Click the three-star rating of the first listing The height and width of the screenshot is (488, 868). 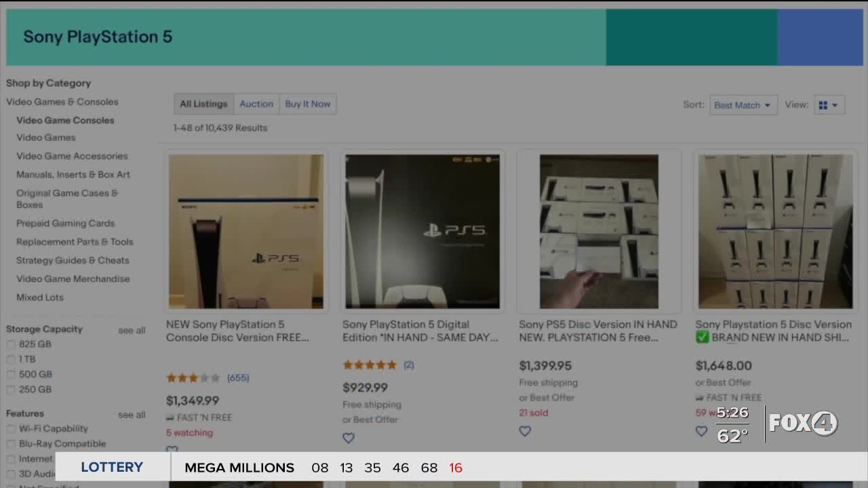193,378
